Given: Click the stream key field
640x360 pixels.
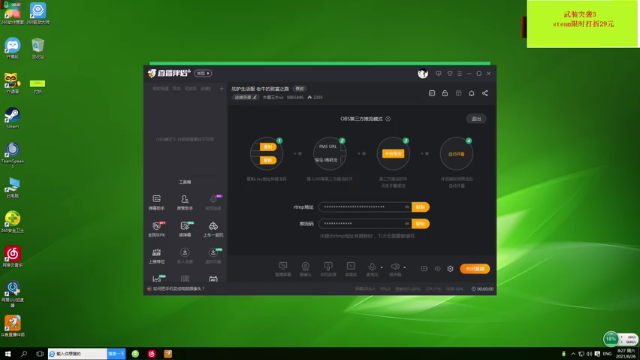Looking at the screenshot, I should pyautogui.click(x=365, y=224).
